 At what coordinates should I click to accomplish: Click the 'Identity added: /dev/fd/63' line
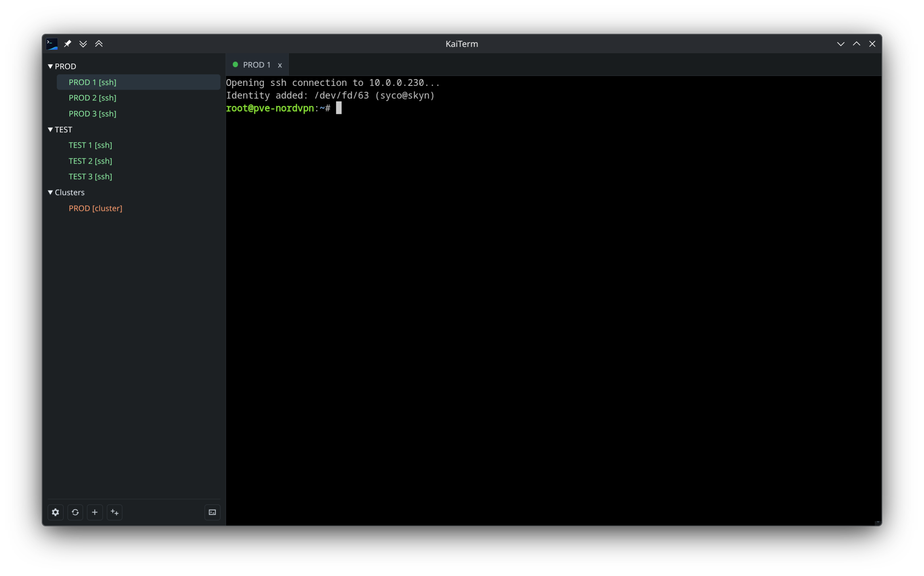(x=330, y=95)
